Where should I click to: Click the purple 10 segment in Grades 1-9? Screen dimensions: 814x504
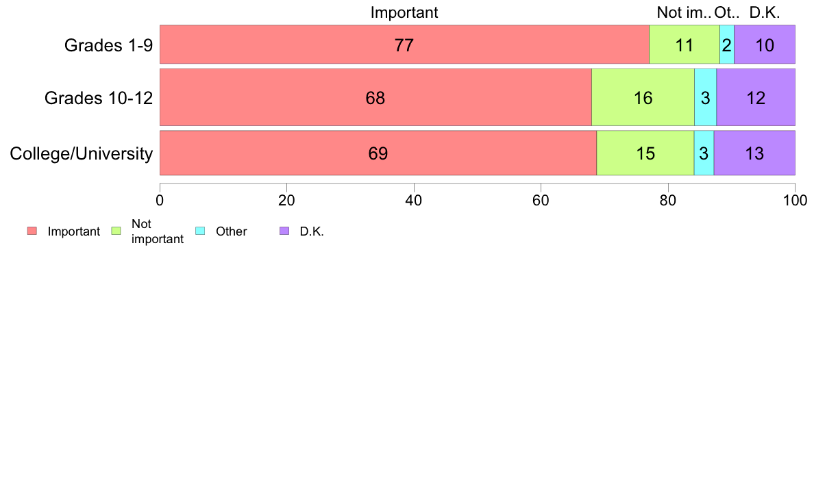[x=765, y=45]
